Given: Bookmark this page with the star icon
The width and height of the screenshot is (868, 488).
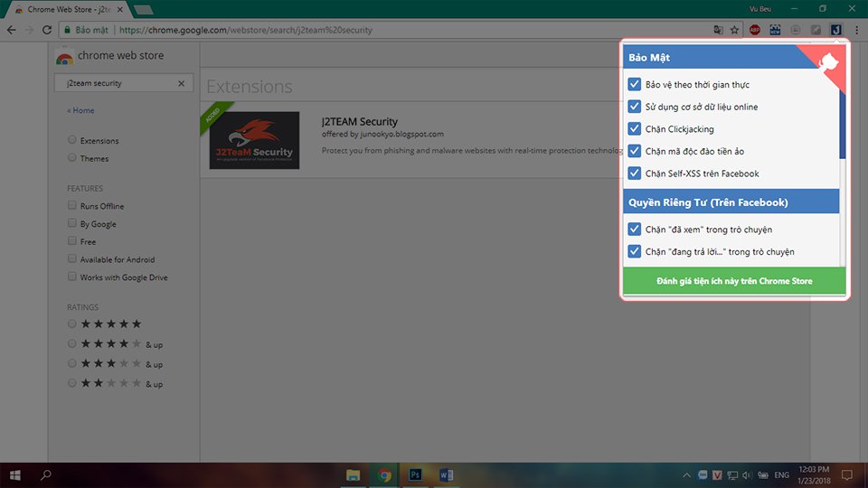Looking at the screenshot, I should (x=734, y=30).
